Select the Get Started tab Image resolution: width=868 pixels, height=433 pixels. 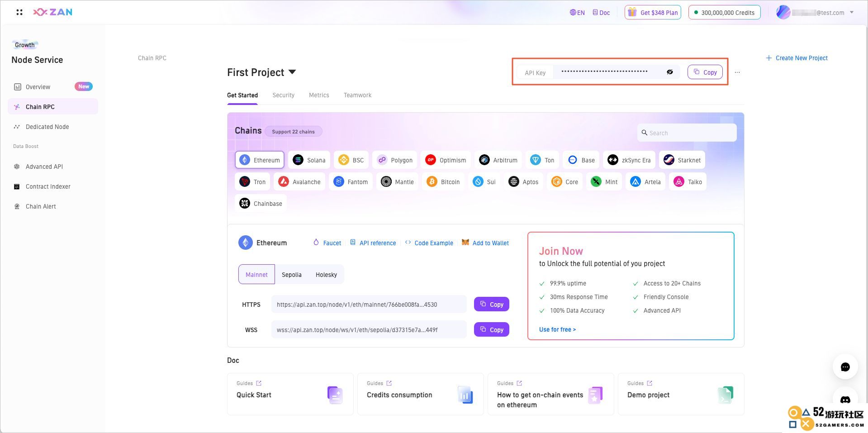[x=242, y=95]
